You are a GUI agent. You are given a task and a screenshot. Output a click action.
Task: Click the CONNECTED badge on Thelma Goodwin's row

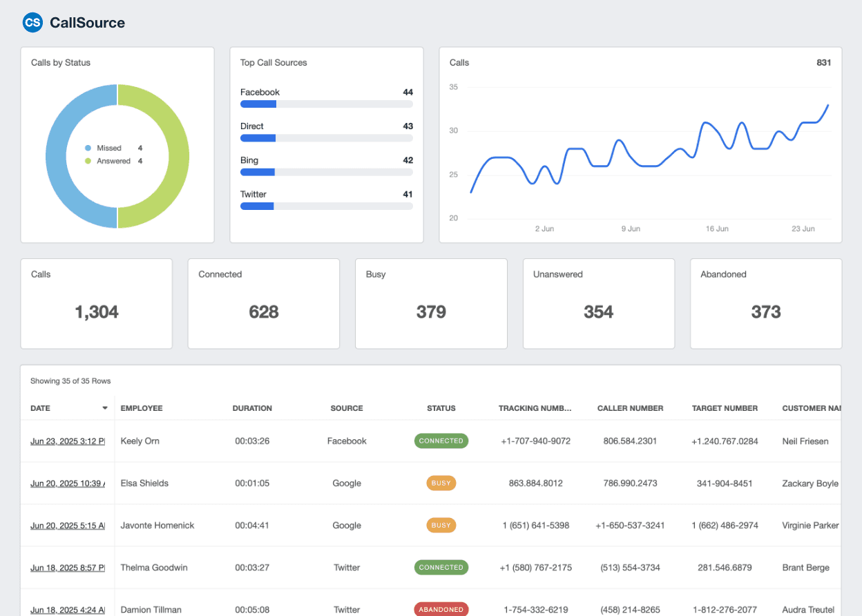(441, 567)
